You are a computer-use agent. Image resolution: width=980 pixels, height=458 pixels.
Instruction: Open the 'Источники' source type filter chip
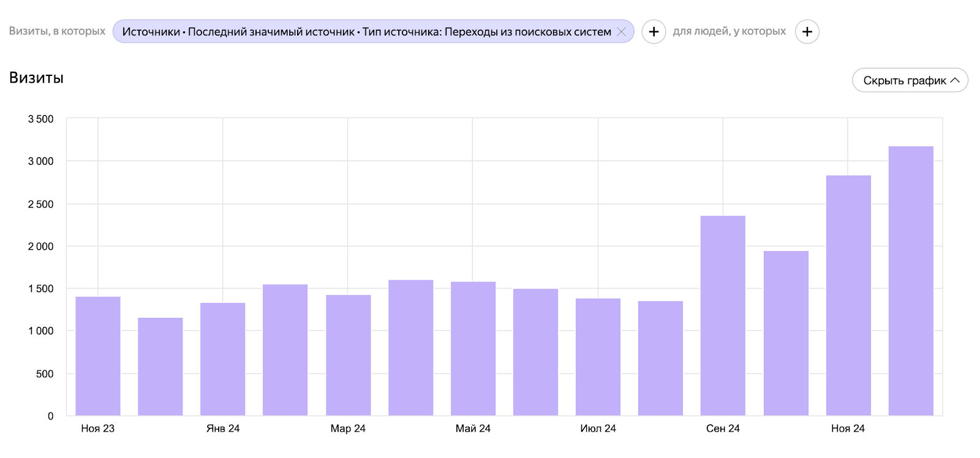366,32
